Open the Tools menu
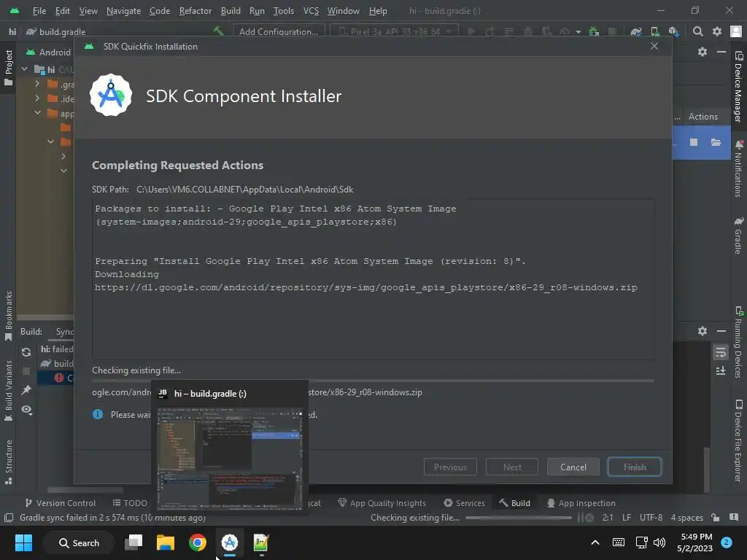 (284, 10)
